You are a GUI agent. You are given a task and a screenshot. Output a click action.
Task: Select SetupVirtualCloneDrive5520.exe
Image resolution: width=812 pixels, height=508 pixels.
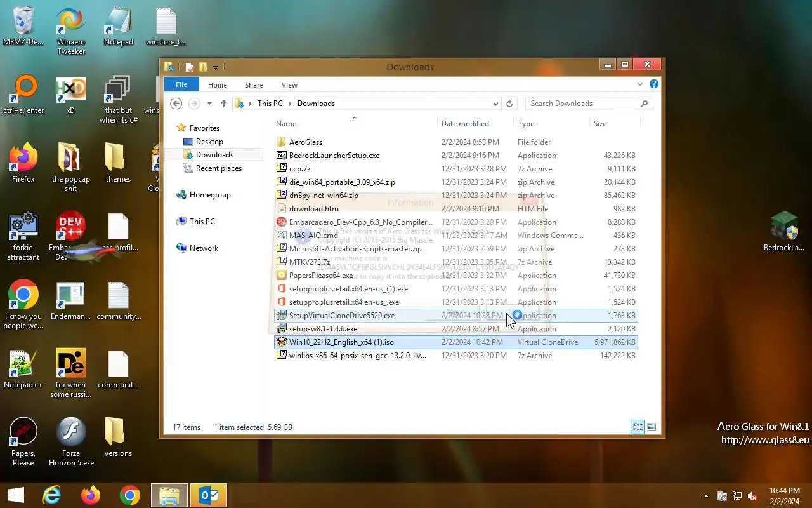455,316
